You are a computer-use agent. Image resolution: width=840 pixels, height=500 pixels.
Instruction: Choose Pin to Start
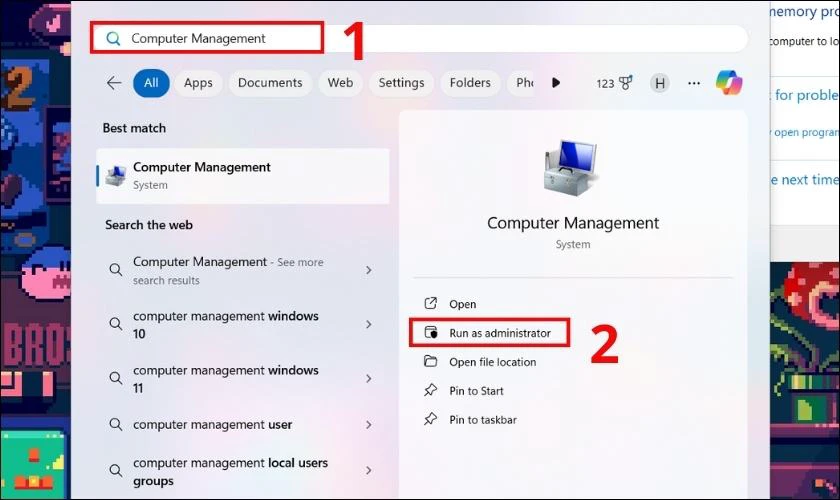[476, 391]
